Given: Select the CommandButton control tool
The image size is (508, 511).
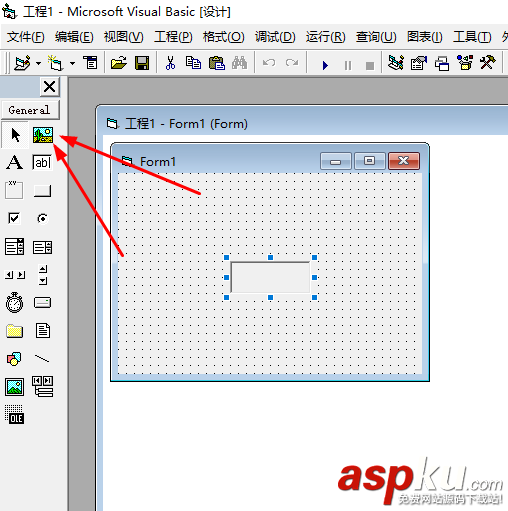Looking at the screenshot, I should pos(42,191).
